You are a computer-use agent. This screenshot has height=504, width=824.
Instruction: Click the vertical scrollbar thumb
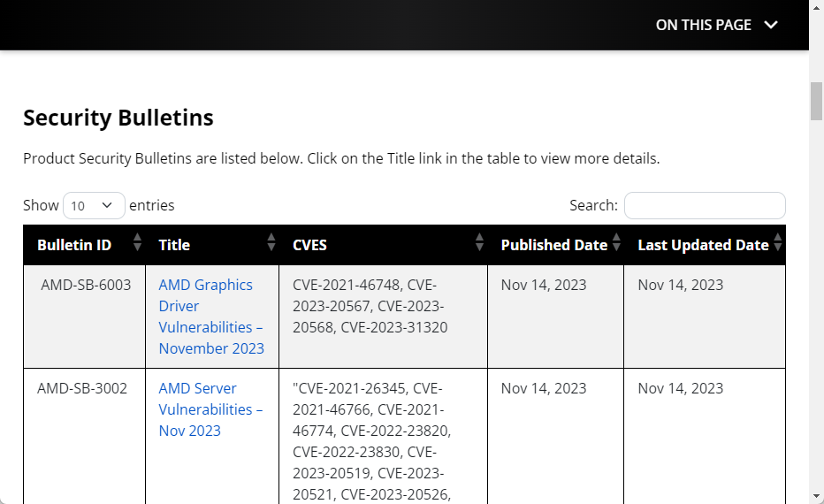click(816, 102)
